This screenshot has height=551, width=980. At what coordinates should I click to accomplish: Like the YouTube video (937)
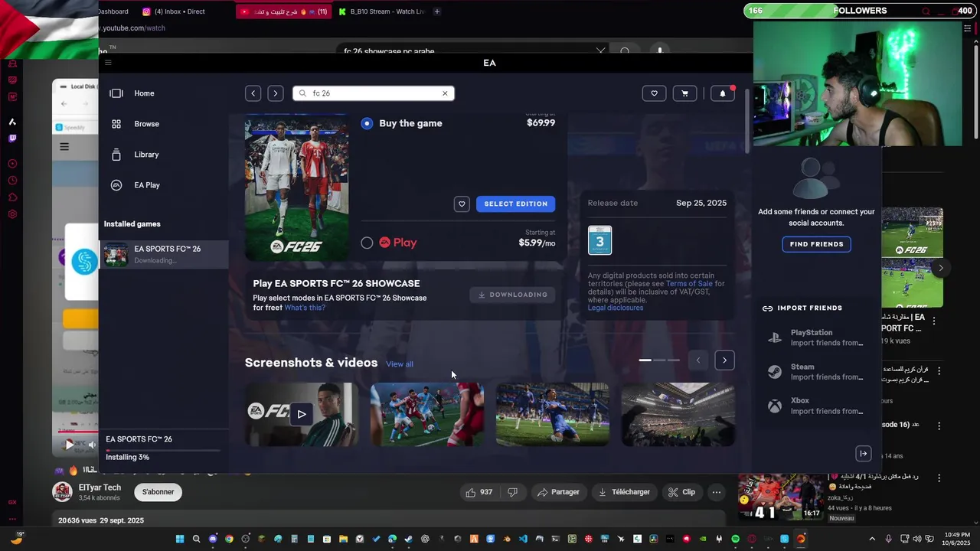coord(479,492)
